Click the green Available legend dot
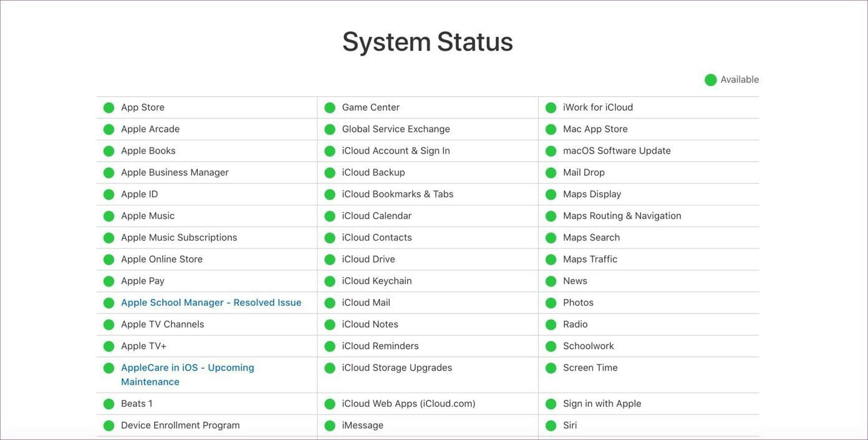The height and width of the screenshot is (440, 868). (x=710, y=80)
